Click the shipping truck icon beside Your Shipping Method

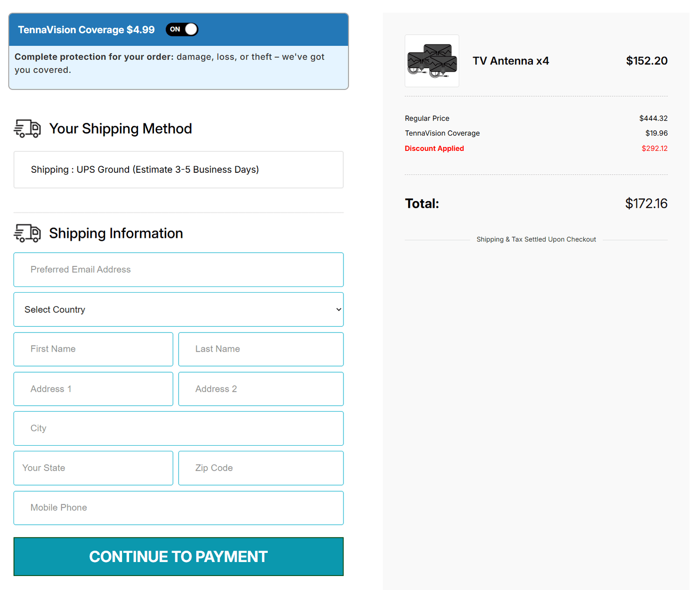28,128
